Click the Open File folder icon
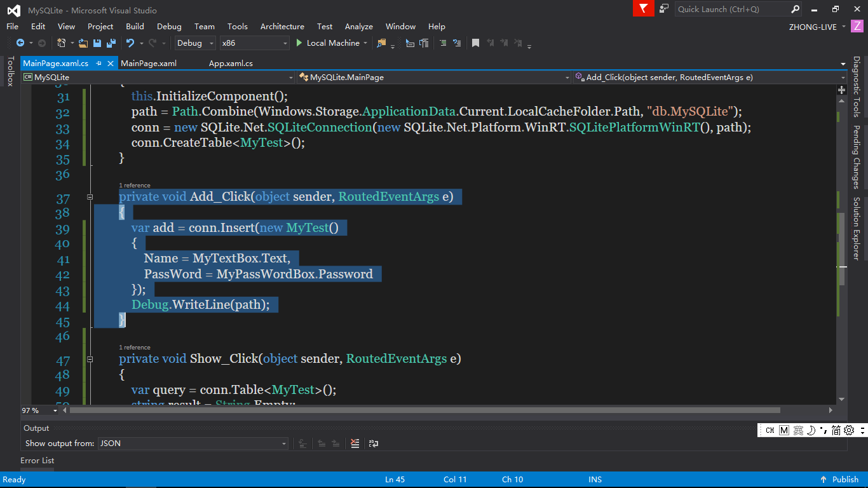868x488 pixels. coord(83,43)
